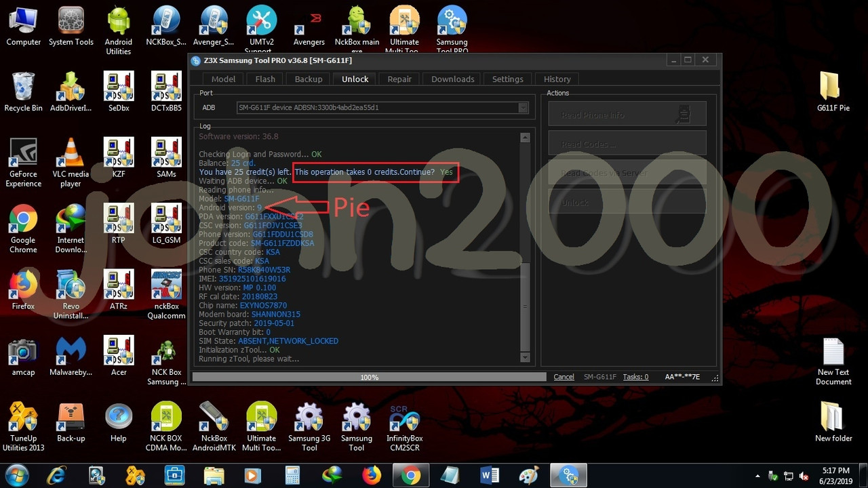Open the Back-up desktop icon
The height and width of the screenshot is (488, 868).
71,422
